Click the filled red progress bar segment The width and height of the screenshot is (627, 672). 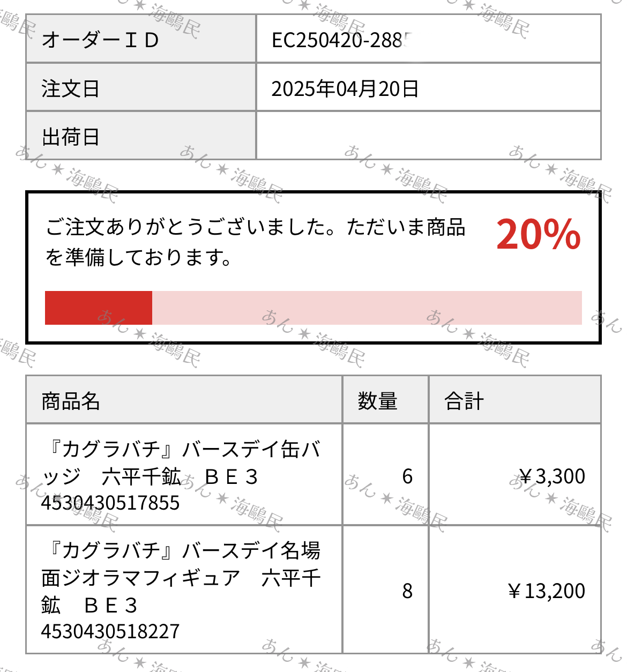click(99, 308)
